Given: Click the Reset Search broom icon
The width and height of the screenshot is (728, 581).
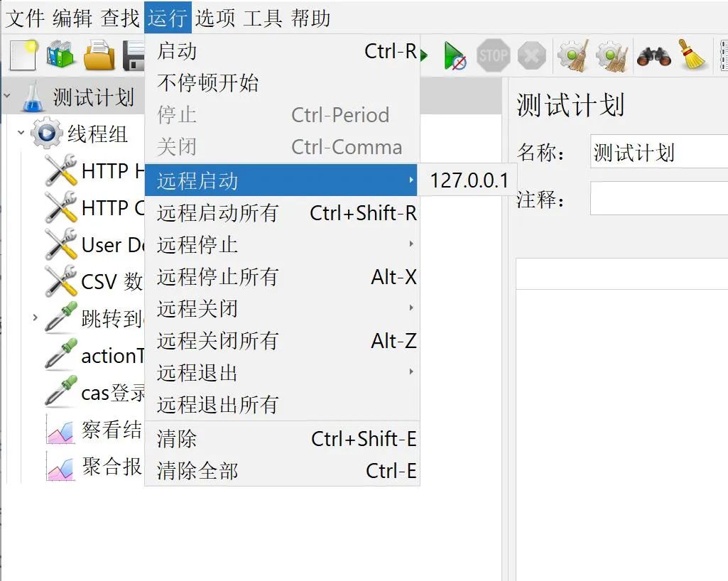Looking at the screenshot, I should pos(693,55).
